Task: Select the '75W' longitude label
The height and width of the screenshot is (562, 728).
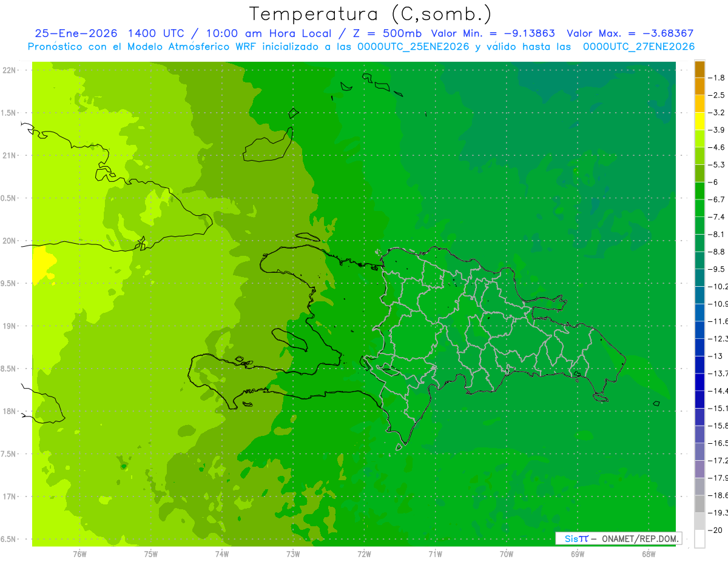Action: coord(151,554)
